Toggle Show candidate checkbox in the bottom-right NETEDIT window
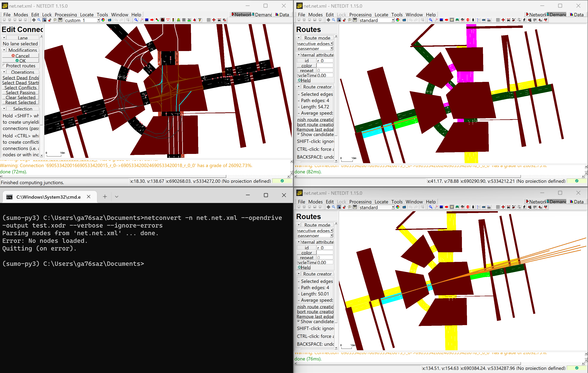Viewport: 588px width, 373px height. pos(298,321)
